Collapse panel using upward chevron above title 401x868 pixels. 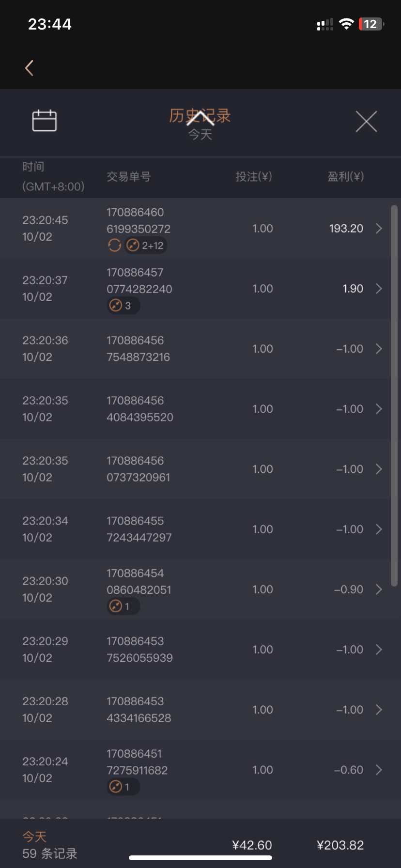pyautogui.click(x=200, y=118)
